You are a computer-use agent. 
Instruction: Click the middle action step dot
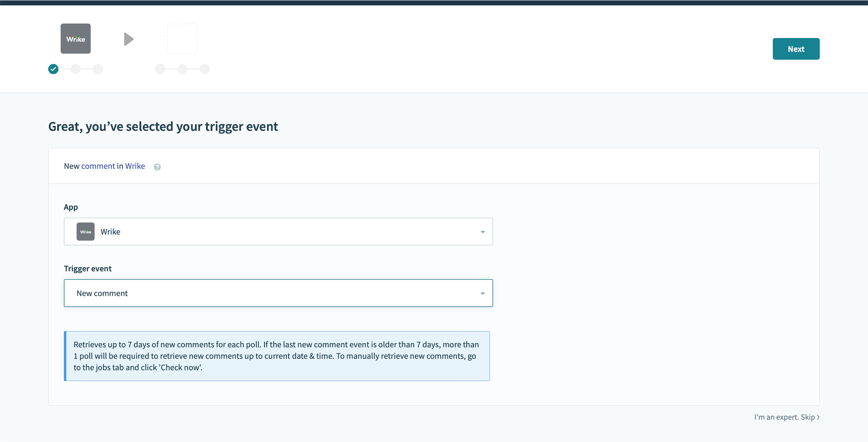click(x=182, y=69)
